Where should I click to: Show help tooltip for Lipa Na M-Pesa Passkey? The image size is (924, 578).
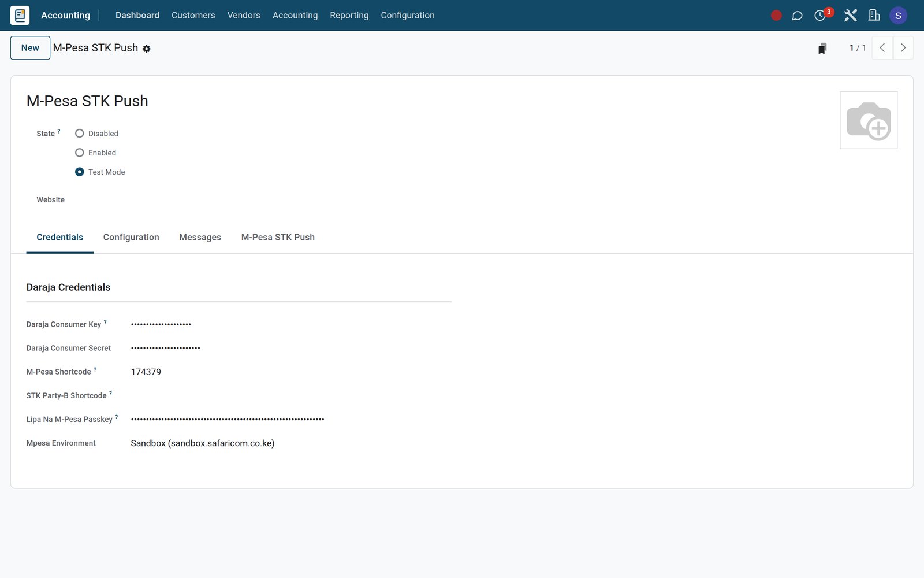click(117, 417)
